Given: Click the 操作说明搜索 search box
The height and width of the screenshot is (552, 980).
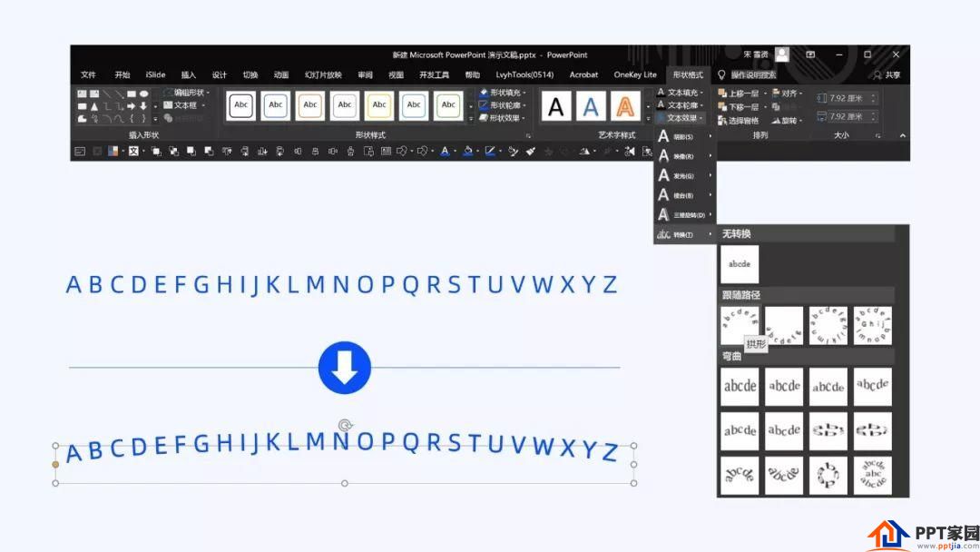Looking at the screenshot, I should point(753,74).
